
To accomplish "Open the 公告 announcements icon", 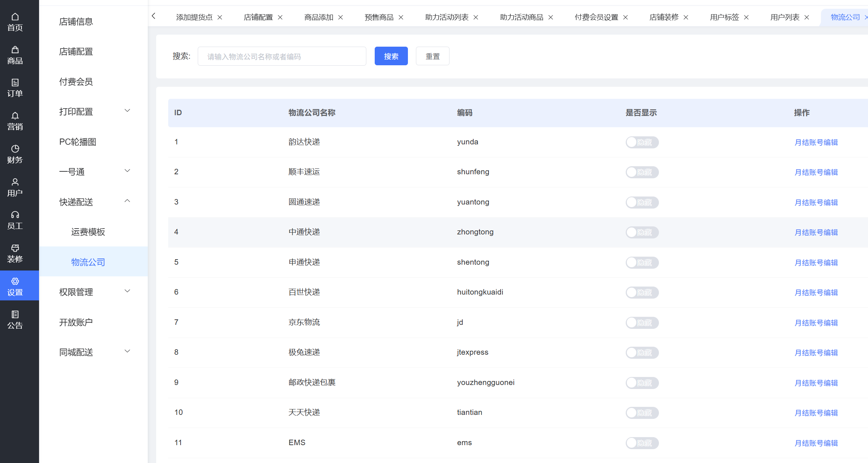I will [15, 320].
